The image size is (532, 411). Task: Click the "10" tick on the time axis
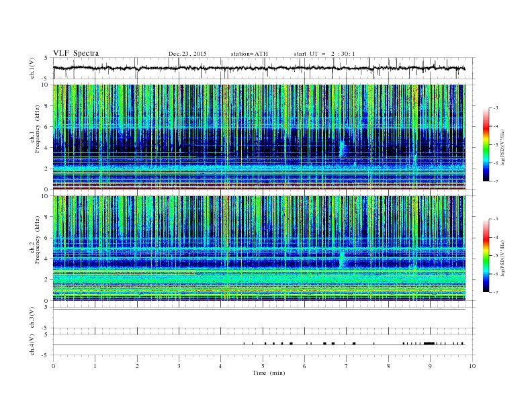pyautogui.click(x=472, y=366)
